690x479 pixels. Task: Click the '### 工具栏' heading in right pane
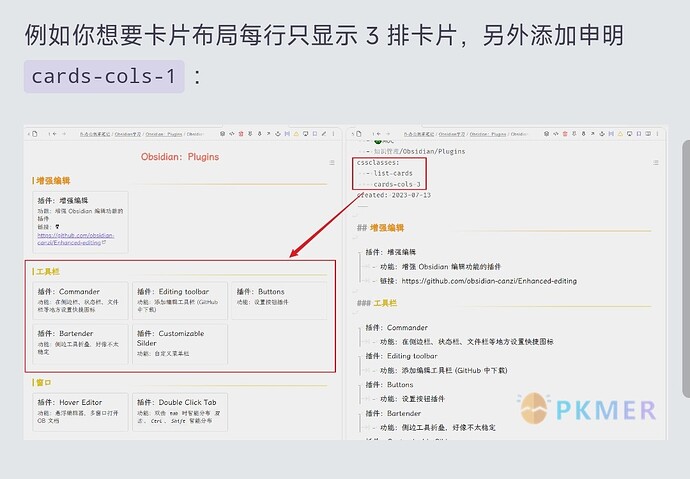(377, 303)
